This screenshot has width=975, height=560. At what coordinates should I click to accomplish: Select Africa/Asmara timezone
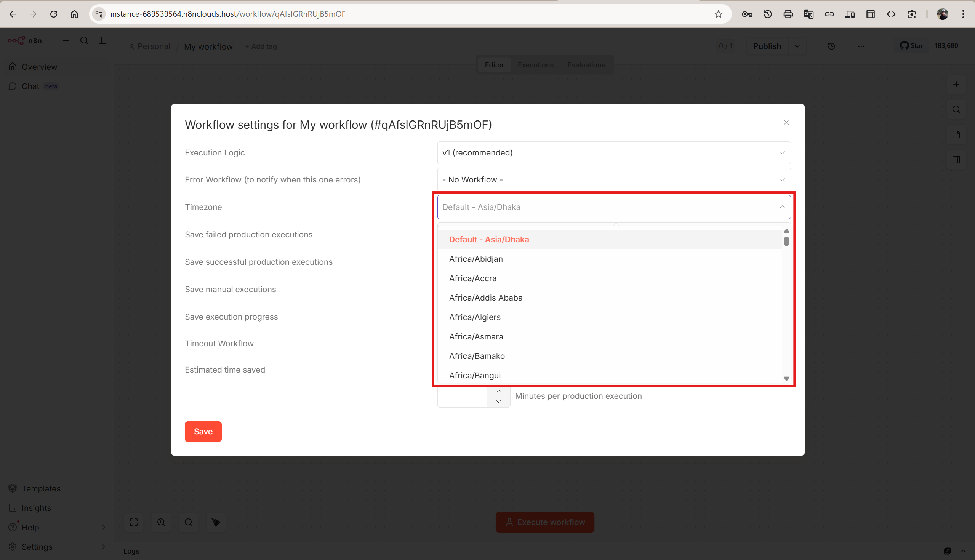coord(610,336)
